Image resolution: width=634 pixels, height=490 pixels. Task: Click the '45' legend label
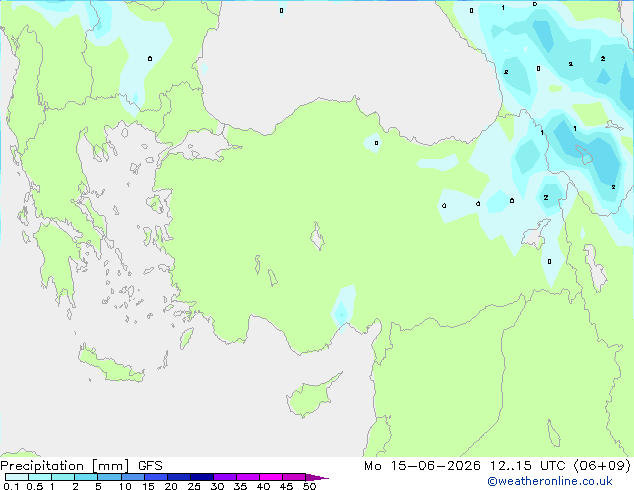point(286,486)
